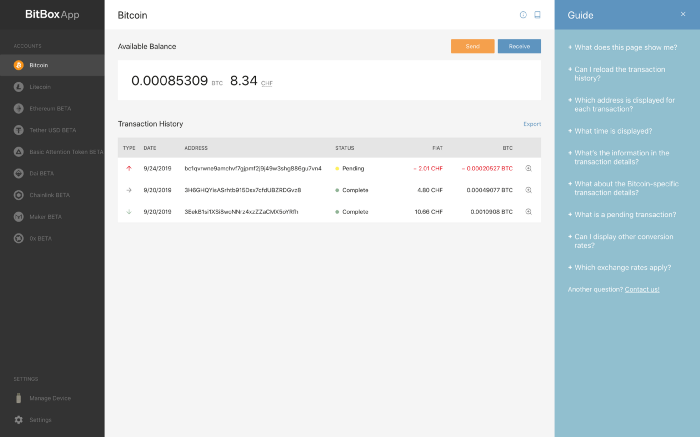Click the 9/24/2019 date cell
The height and width of the screenshot is (437, 700).
click(157, 168)
